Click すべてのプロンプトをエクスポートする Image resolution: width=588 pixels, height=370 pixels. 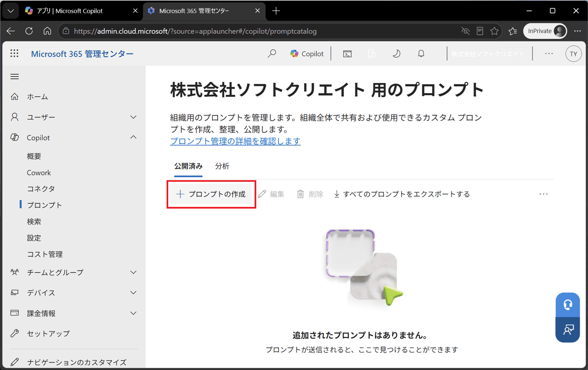tap(402, 194)
